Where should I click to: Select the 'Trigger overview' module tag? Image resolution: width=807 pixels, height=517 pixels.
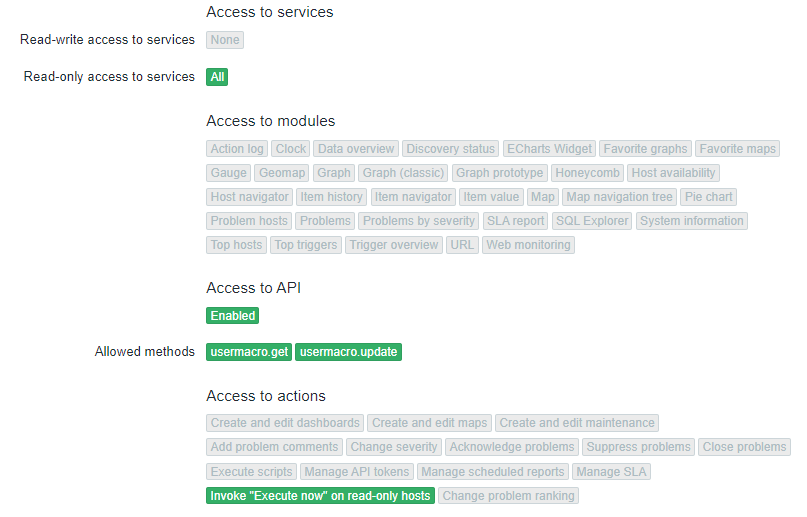393,245
